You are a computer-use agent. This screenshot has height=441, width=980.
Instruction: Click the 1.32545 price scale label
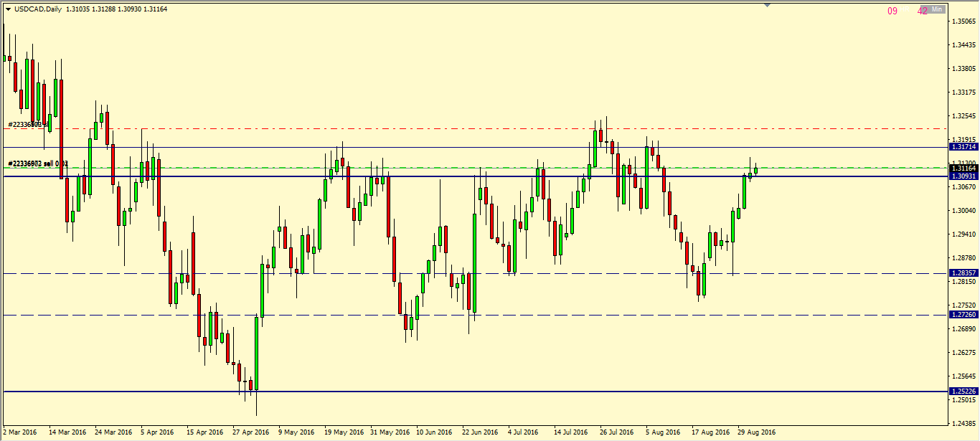click(x=964, y=116)
